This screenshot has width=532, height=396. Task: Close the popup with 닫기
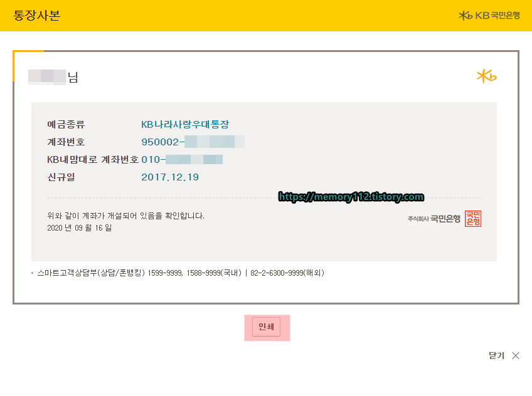click(x=504, y=356)
